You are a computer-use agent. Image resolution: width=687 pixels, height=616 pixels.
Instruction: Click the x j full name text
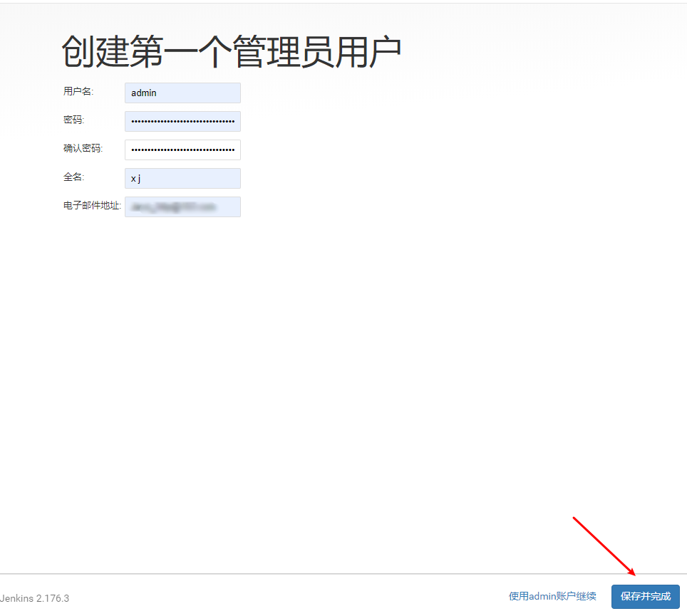pyautogui.click(x=135, y=178)
